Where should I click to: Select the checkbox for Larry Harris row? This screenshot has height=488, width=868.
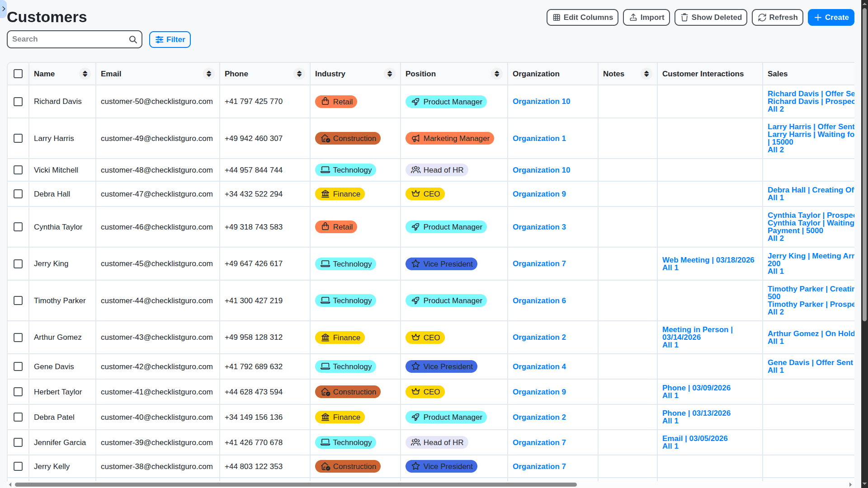tap(18, 138)
